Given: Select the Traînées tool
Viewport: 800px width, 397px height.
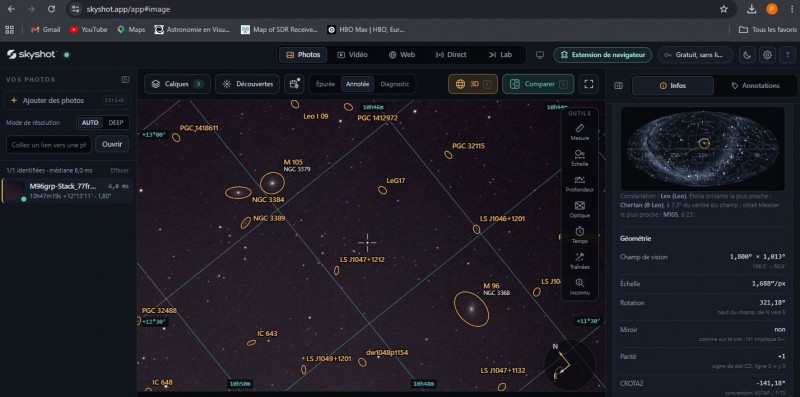Looking at the screenshot, I should coord(579,261).
